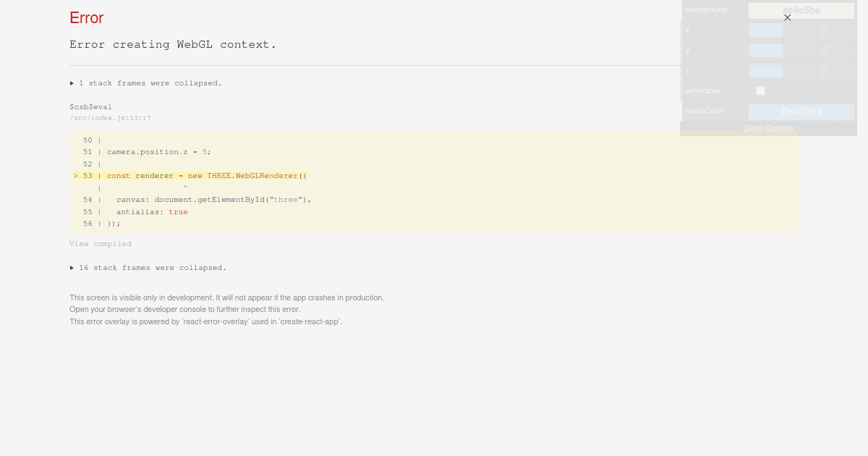Click the z slider in controls panel
The height and width of the screenshot is (456, 868).
[x=782, y=71]
